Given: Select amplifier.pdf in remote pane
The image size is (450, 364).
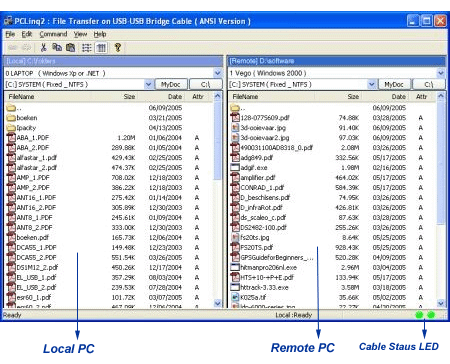Looking at the screenshot, I should (258, 178).
